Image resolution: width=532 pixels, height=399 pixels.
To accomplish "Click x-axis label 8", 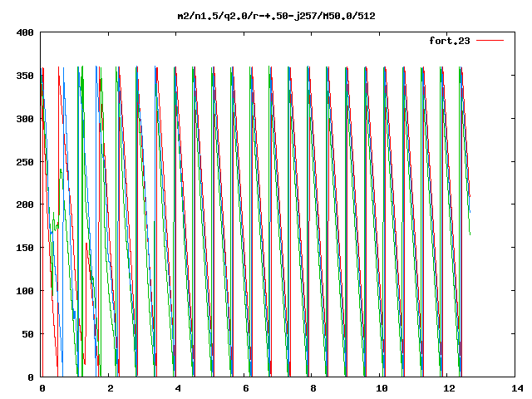I will (313, 388).
